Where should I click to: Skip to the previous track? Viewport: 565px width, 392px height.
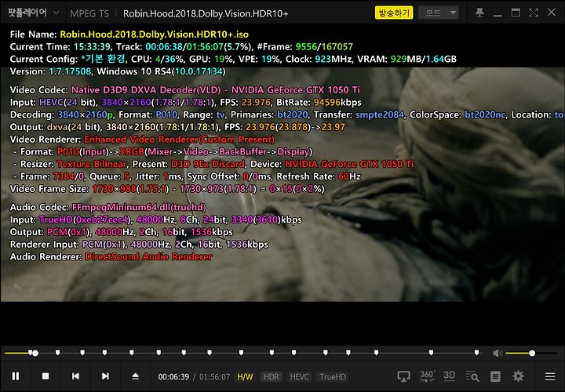point(75,376)
